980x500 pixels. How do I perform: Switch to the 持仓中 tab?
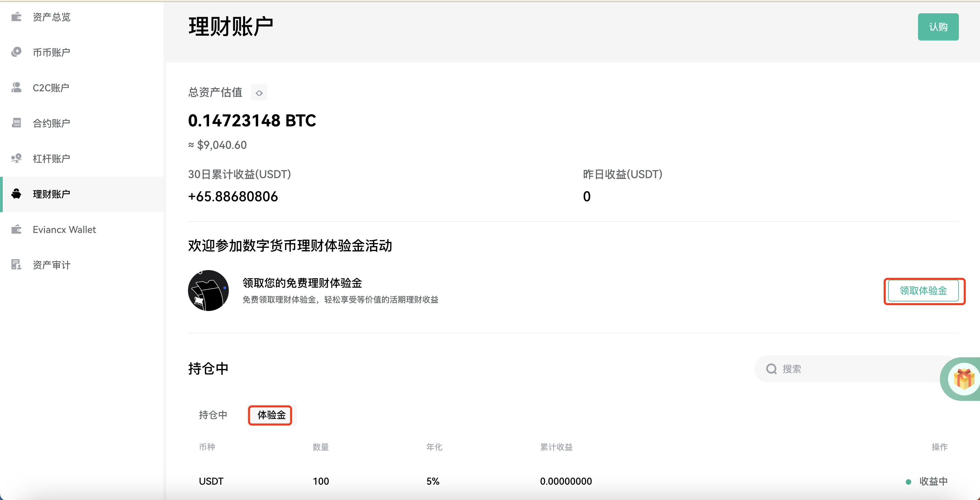(213, 415)
